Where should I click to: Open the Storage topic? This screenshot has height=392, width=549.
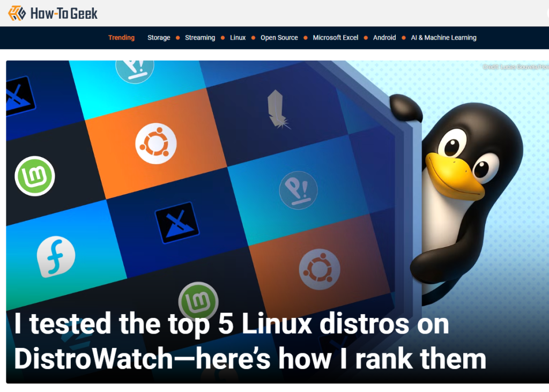159,38
